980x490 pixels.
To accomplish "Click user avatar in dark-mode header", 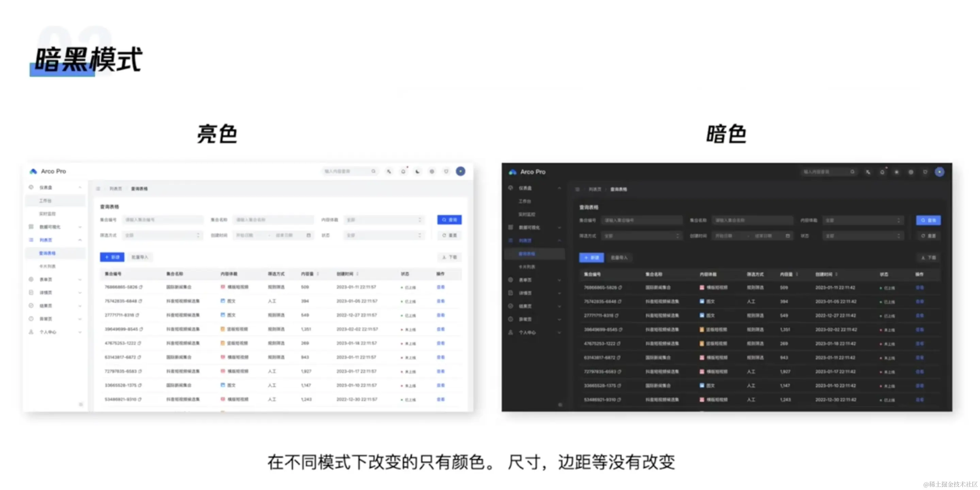I will point(939,172).
